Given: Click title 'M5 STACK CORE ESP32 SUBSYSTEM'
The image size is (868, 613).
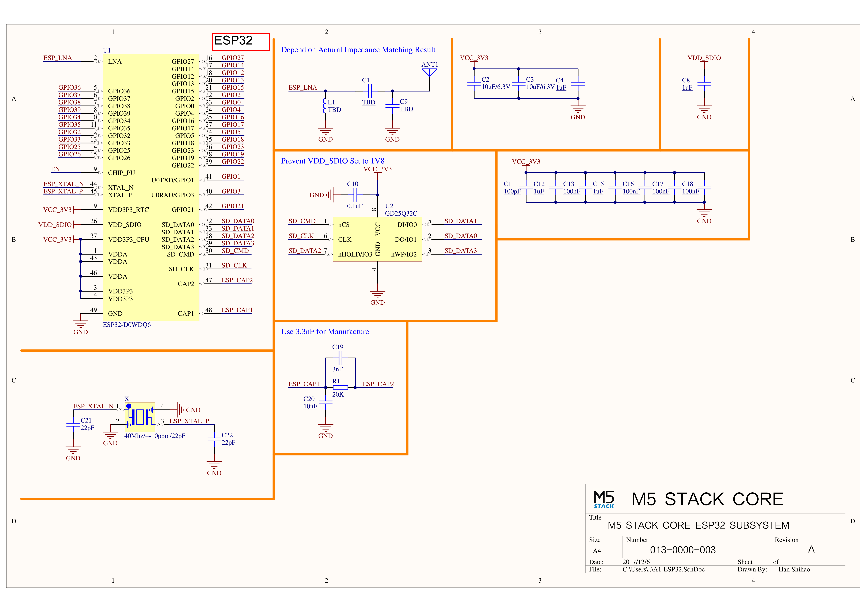Looking at the screenshot, I should pyautogui.click(x=698, y=525).
